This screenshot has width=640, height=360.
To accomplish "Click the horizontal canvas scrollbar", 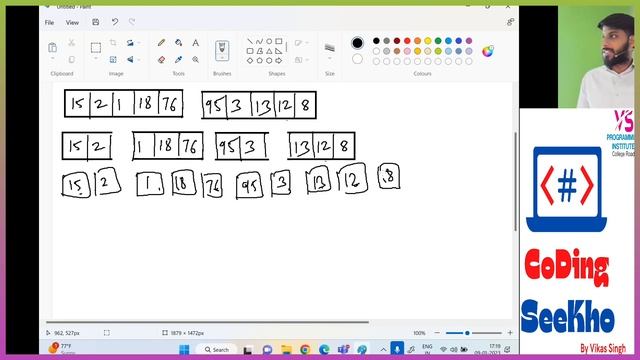I will coord(207,322).
